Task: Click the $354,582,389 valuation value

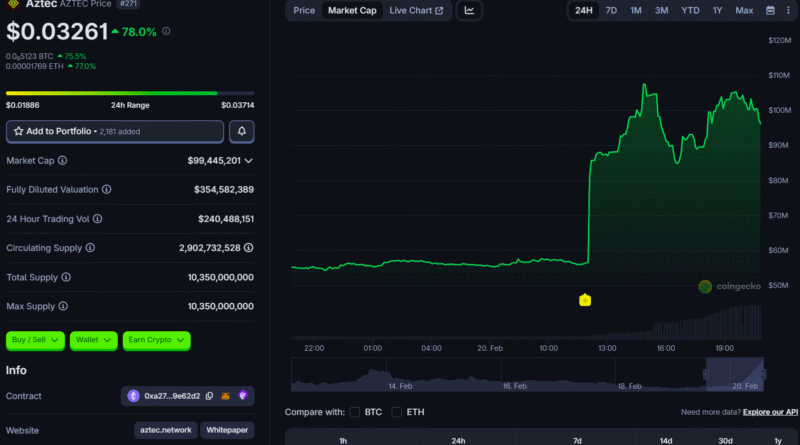Action: coord(224,189)
